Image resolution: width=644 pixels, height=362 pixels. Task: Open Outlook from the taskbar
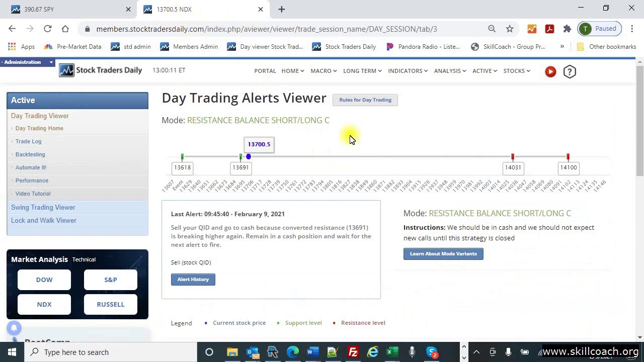(252, 352)
